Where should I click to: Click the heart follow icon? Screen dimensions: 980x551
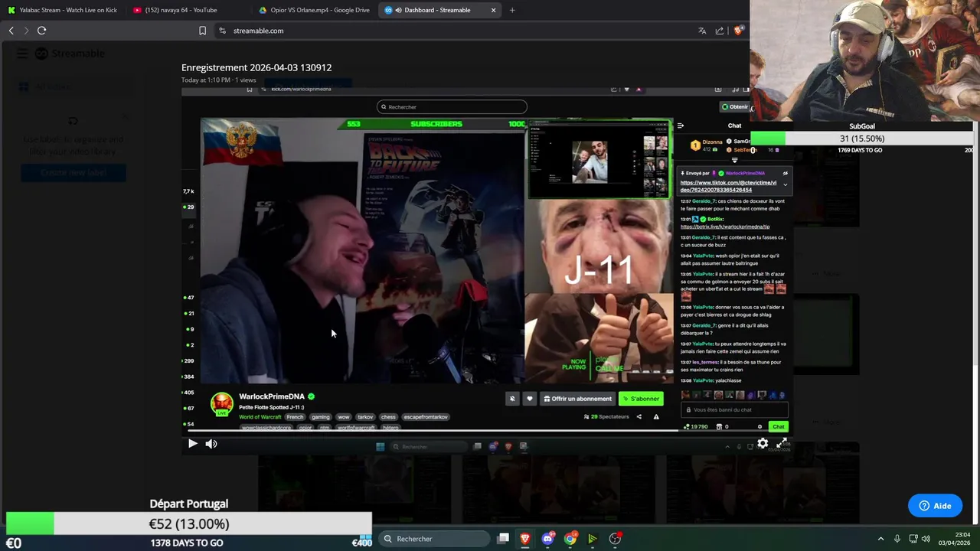pos(529,399)
